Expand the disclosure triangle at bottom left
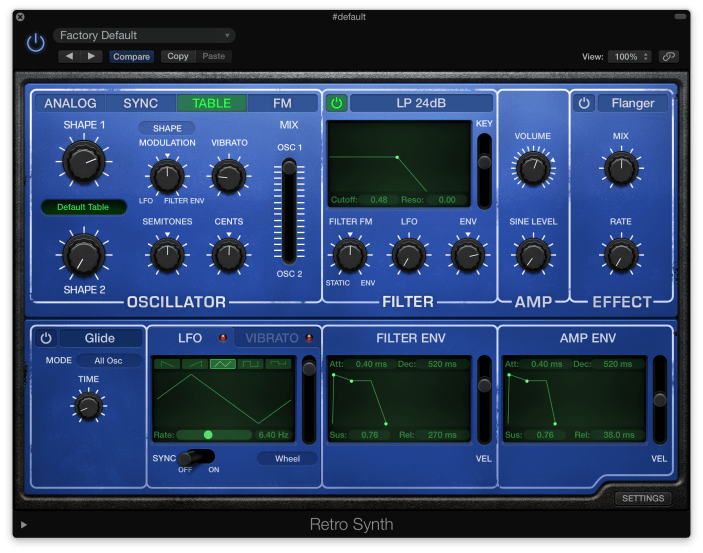The image size is (703, 553). click(x=24, y=525)
